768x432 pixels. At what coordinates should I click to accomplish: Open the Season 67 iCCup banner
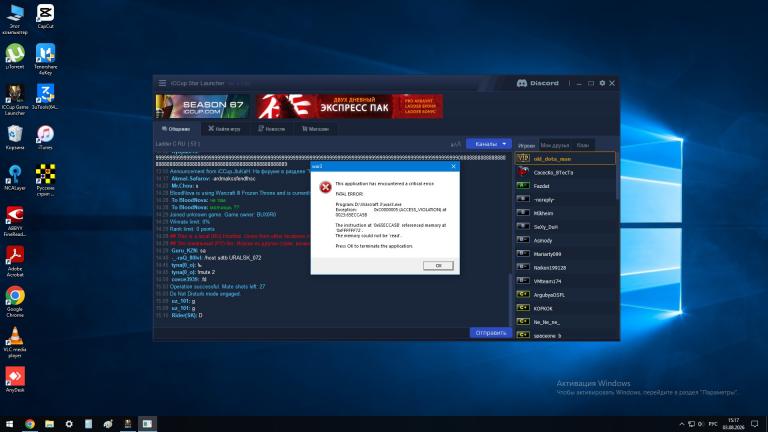pos(203,106)
